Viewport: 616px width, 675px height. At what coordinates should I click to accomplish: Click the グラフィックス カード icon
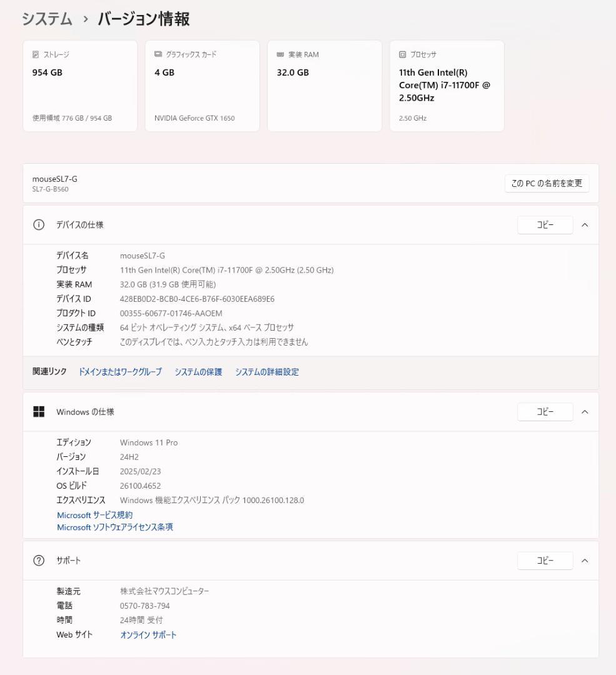click(x=157, y=54)
